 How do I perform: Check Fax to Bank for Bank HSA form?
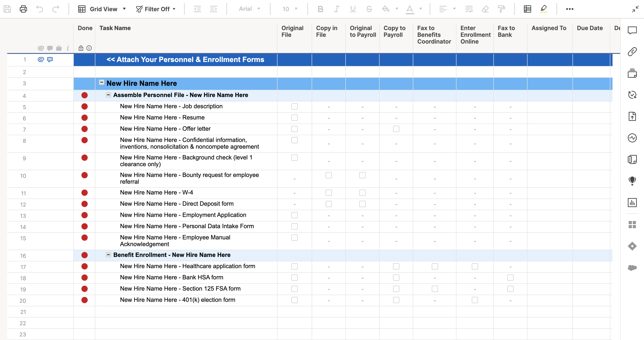click(x=510, y=278)
